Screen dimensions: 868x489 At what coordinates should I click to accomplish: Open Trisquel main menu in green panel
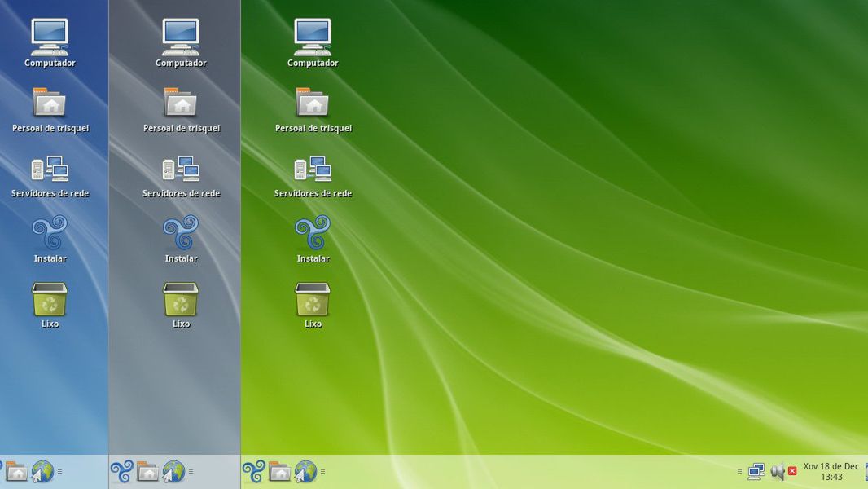click(253, 471)
